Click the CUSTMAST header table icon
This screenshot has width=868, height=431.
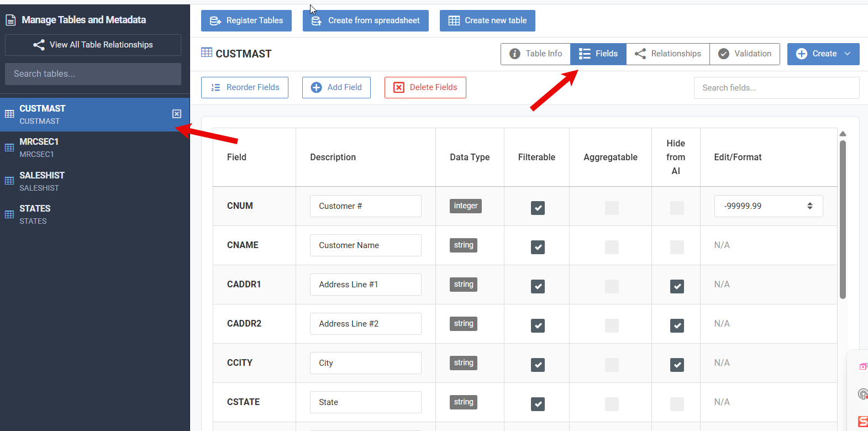207,52
